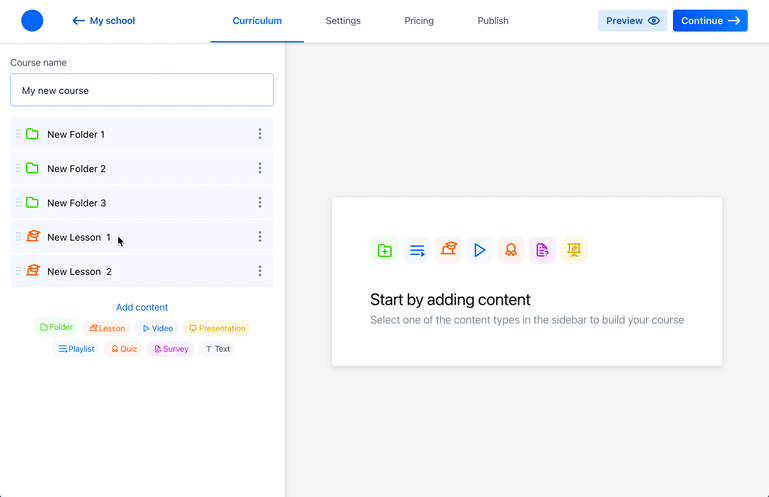Open the Publish tab
The width and height of the screenshot is (769, 497).
click(493, 21)
